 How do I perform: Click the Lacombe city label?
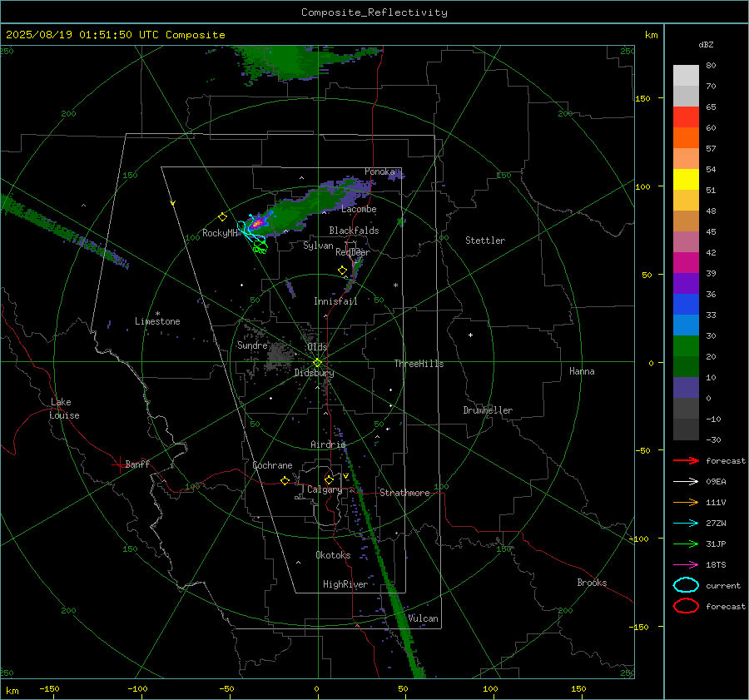359,209
